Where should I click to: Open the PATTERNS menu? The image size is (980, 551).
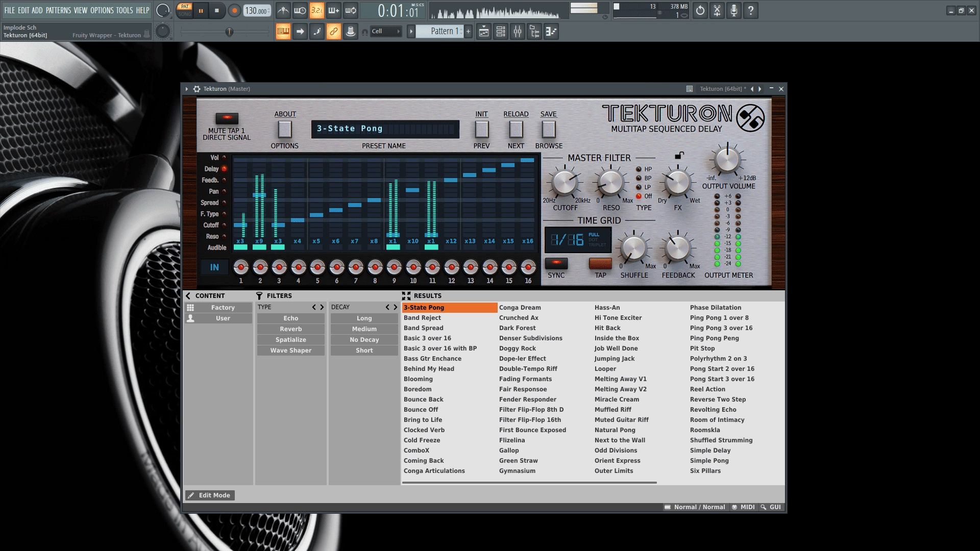click(58, 10)
